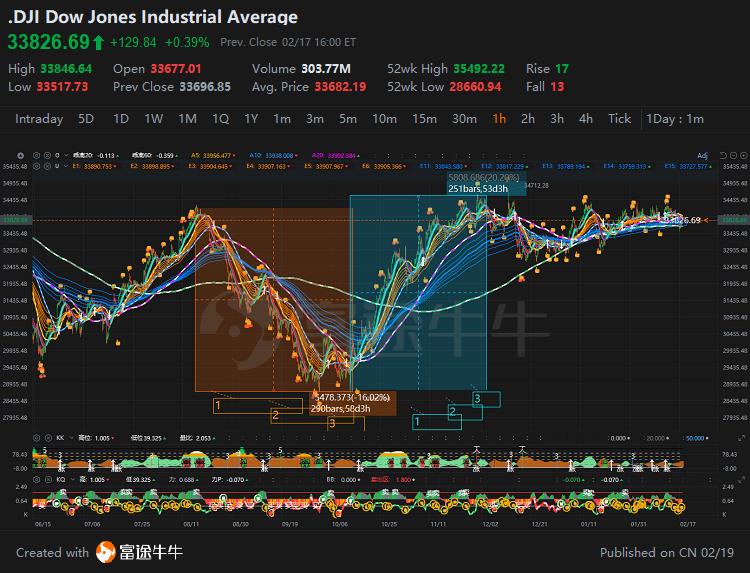
Task: Select the 1D timeframe tab
Action: tap(121, 119)
